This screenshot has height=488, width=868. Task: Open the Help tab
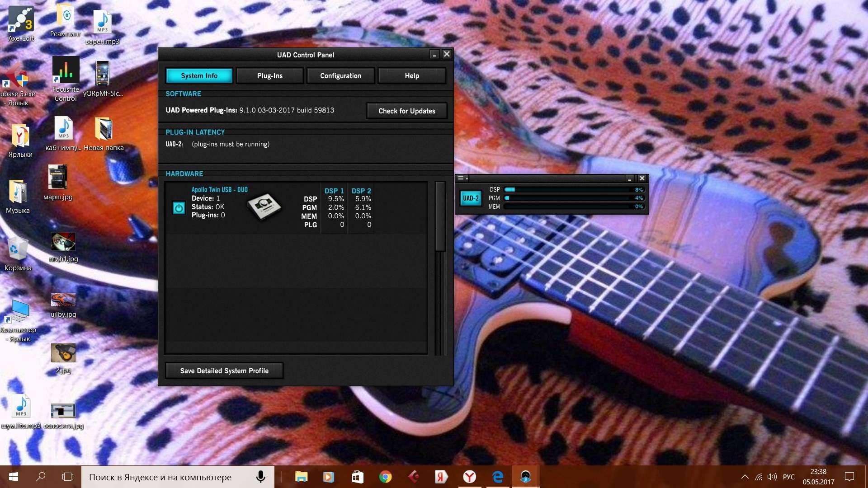coord(411,76)
